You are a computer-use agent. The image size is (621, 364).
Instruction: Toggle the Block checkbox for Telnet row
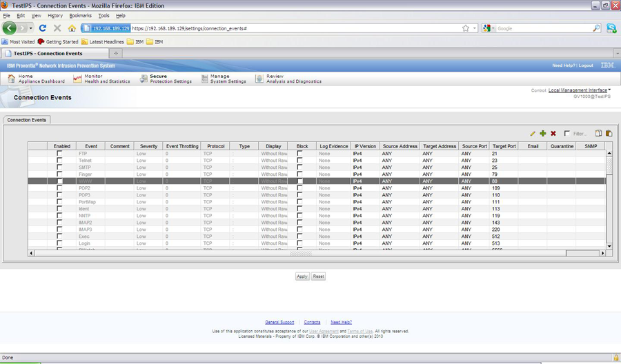299,161
